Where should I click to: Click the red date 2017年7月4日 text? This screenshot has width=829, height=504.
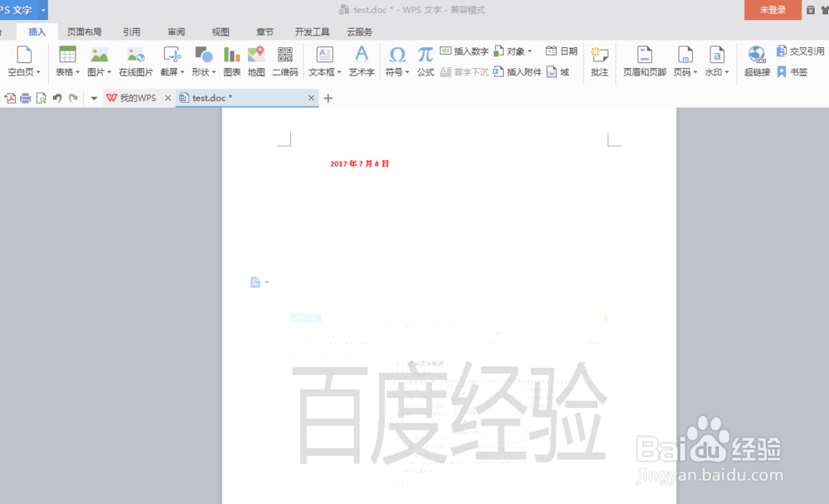click(x=360, y=164)
